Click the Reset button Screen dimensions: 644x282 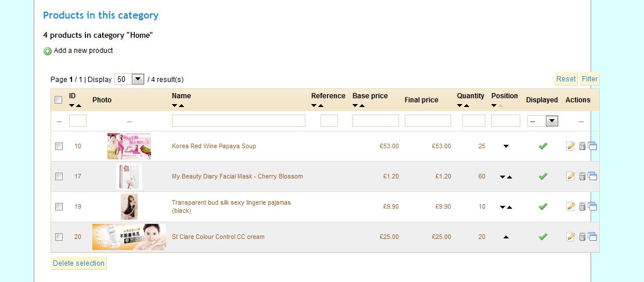(x=566, y=79)
